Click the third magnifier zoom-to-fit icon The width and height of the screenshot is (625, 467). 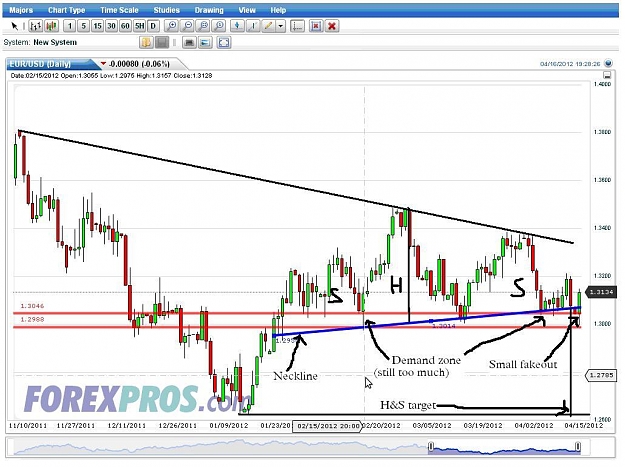pos(203,26)
